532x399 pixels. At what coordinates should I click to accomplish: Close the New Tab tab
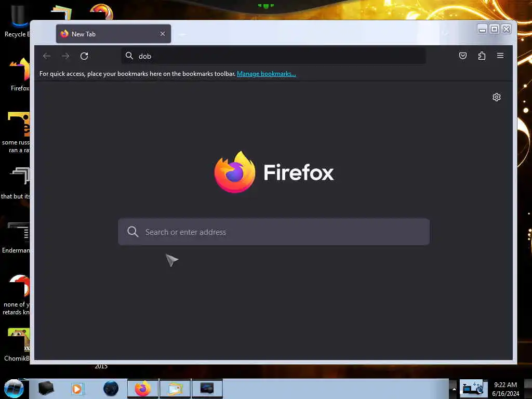coord(163,34)
